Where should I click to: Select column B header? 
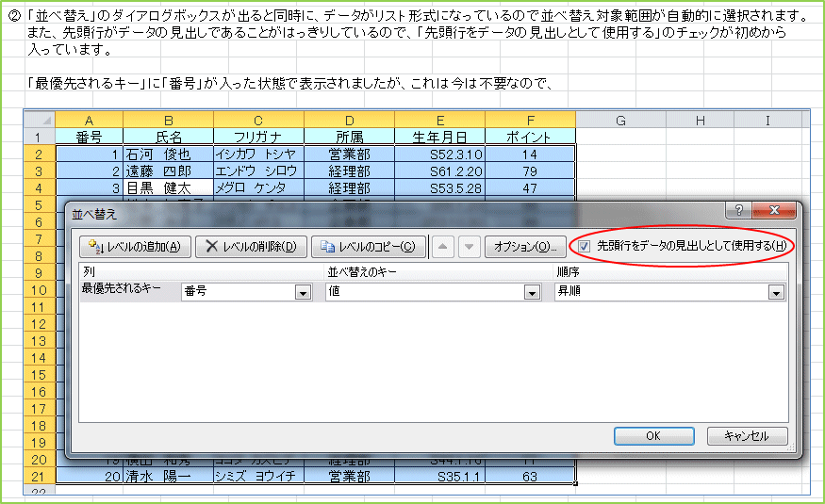tap(169, 120)
